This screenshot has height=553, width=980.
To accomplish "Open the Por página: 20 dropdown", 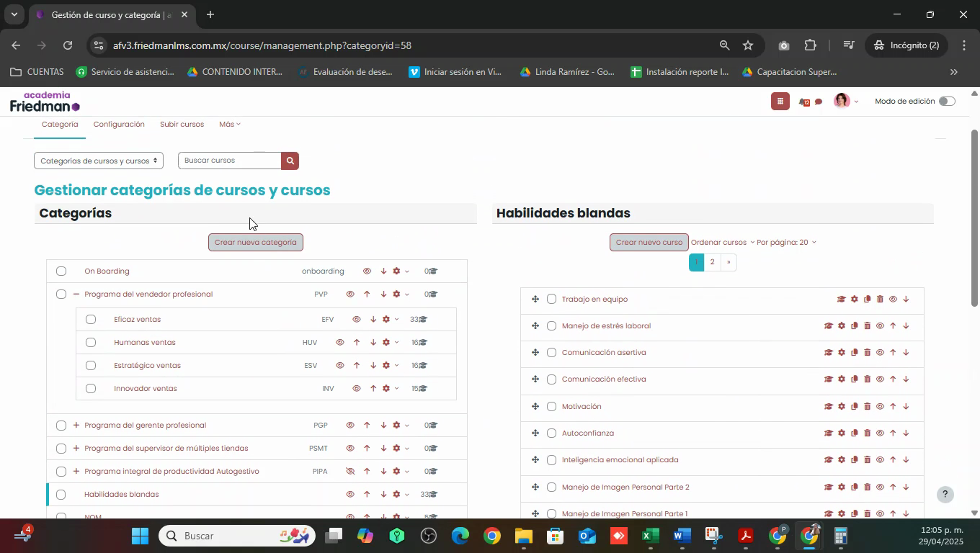I will 786,243.
